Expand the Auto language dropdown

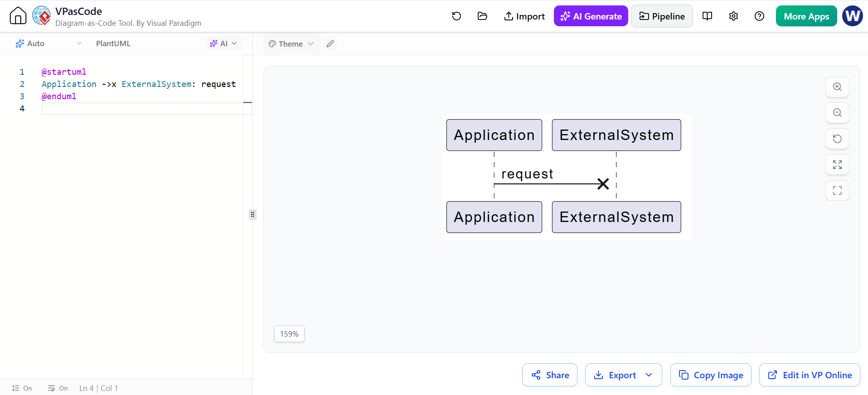point(48,43)
